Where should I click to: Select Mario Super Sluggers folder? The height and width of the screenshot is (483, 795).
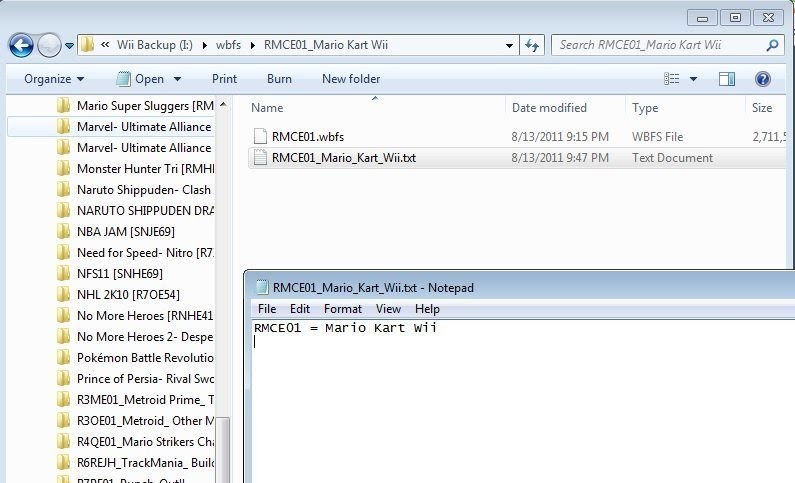(x=145, y=106)
